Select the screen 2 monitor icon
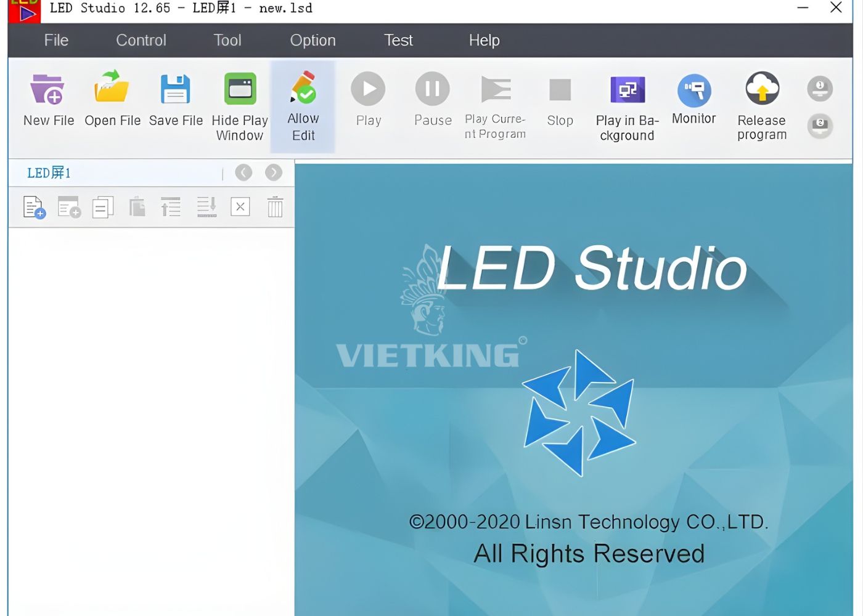Screen dimensions: 863x616 tap(820, 126)
